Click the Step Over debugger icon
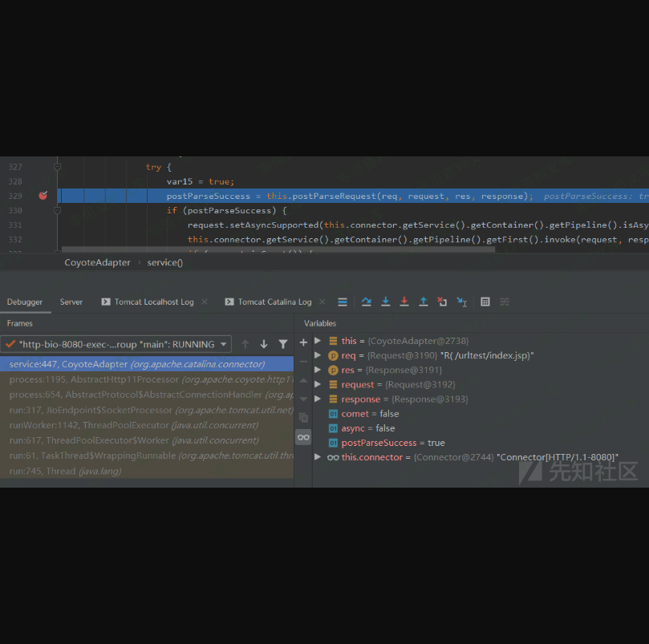 point(367,302)
